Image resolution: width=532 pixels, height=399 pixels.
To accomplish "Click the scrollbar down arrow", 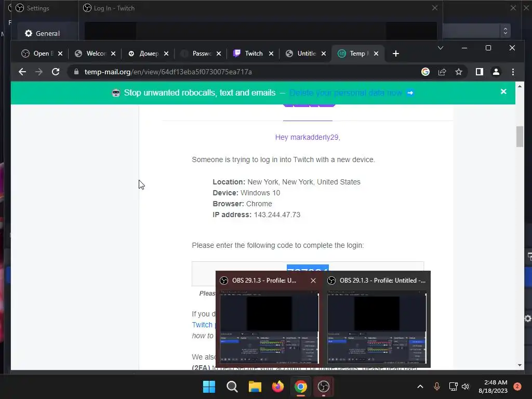I will 520,365.
